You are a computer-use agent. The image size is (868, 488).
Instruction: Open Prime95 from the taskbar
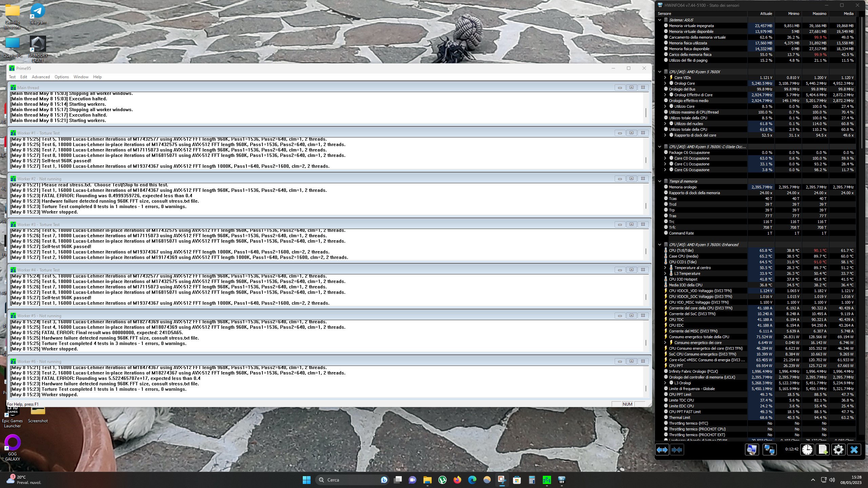coord(547,480)
